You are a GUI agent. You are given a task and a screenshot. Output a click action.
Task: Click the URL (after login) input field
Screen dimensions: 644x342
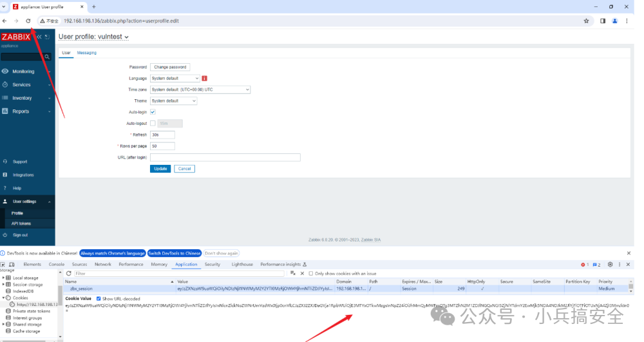pyautogui.click(x=225, y=157)
